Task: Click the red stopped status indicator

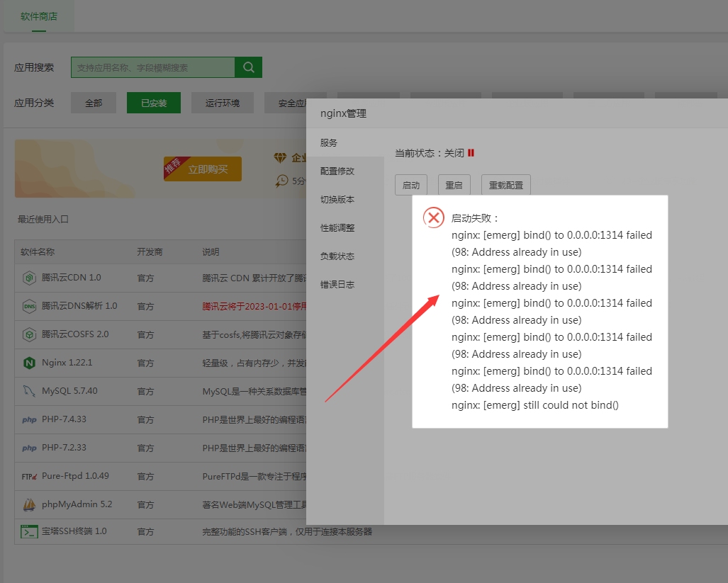Action: (x=471, y=152)
